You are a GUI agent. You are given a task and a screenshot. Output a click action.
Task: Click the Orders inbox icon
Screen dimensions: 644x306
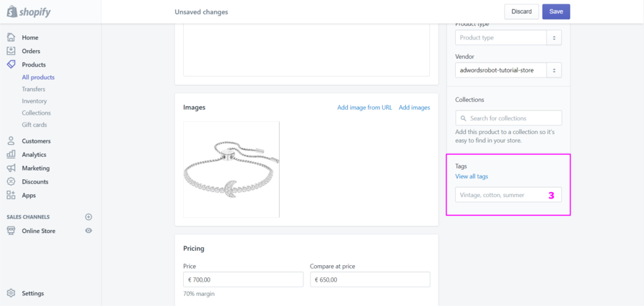click(11, 51)
